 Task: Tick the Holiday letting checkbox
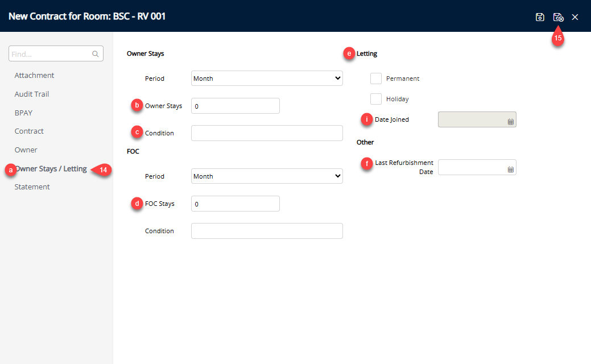pyautogui.click(x=376, y=99)
